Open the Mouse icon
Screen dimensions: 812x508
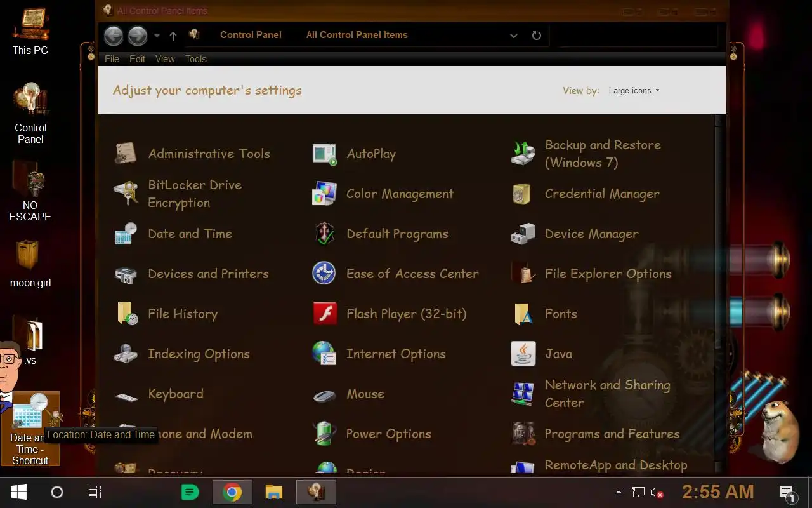tap(324, 396)
